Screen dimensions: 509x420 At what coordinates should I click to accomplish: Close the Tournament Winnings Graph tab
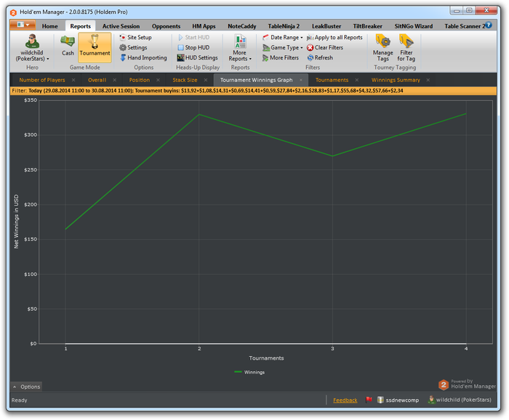click(301, 80)
